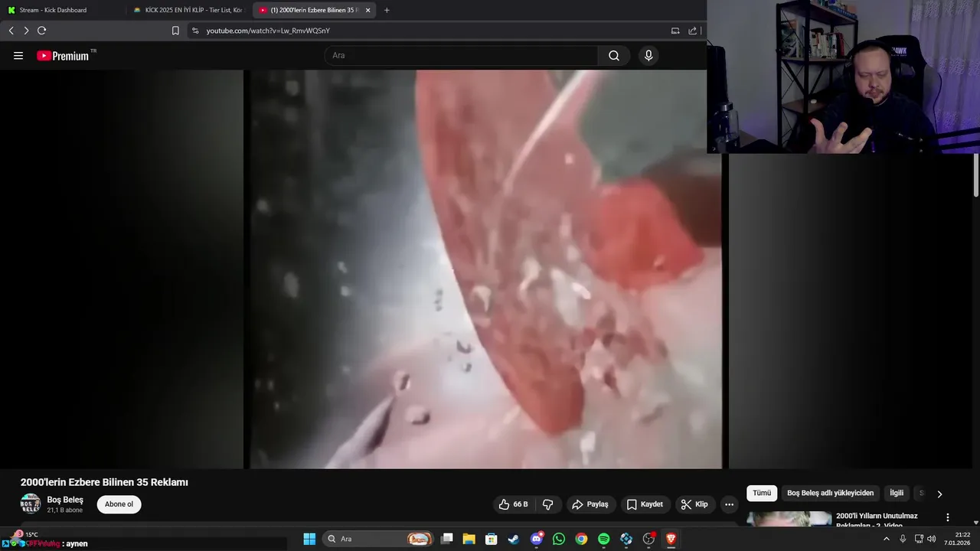The height and width of the screenshot is (551, 980).
Task: Go back with browser back arrow
Action: [11, 31]
